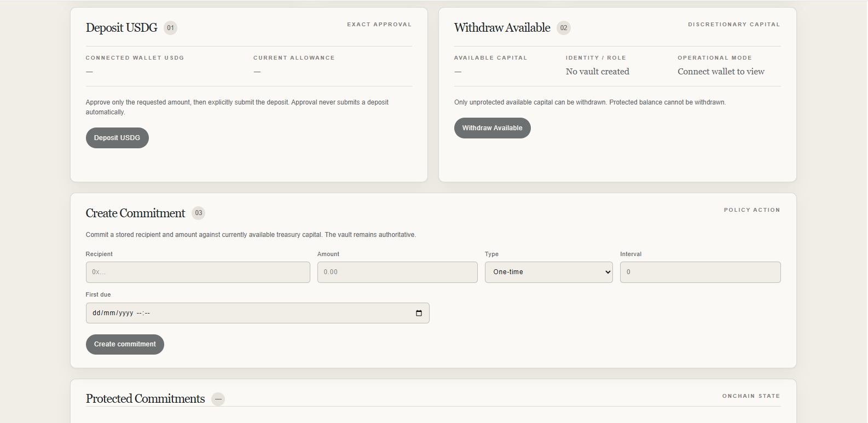This screenshot has width=868, height=423.
Task: Click the 'Connect wallet to view' value
Action: [x=721, y=72]
